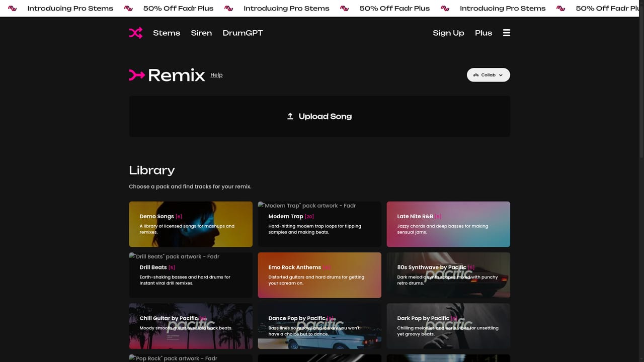644x362 pixels.
Task: Open the Demo Songs pack
Action: (x=191, y=224)
